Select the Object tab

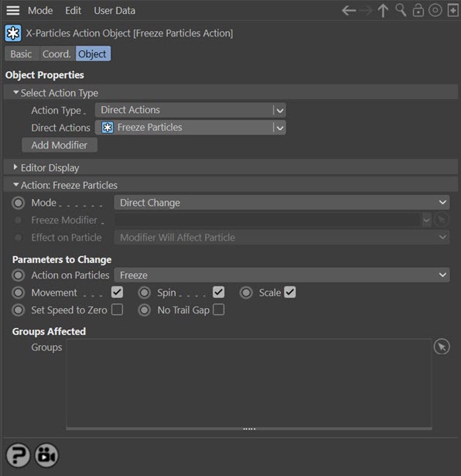click(93, 54)
